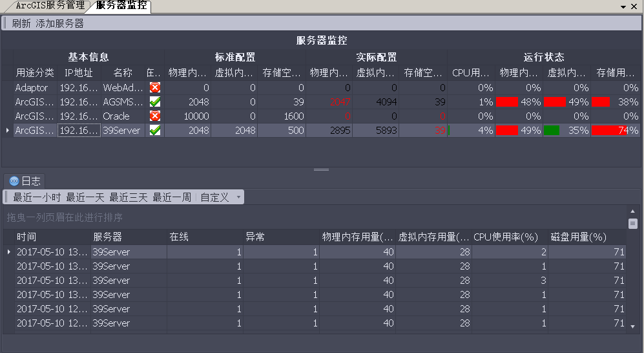Click the 2895 actual physical memory cell
Screen dimensions: 644x353
(329, 130)
